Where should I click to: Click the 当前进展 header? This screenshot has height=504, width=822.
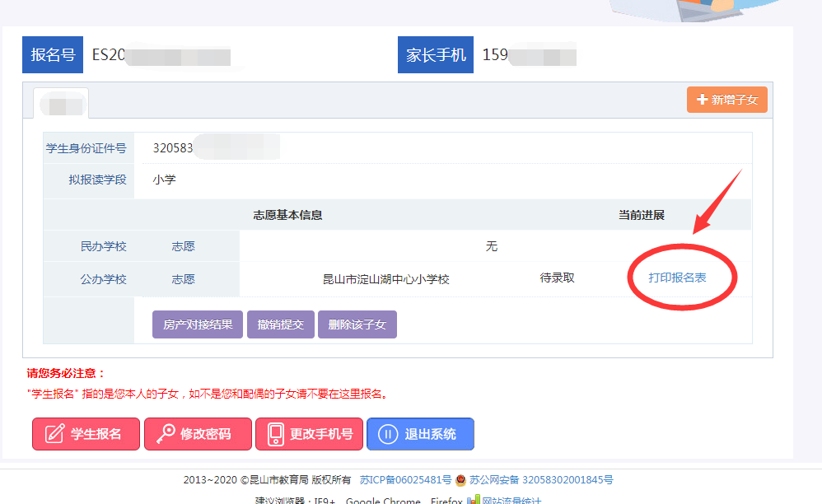641,215
